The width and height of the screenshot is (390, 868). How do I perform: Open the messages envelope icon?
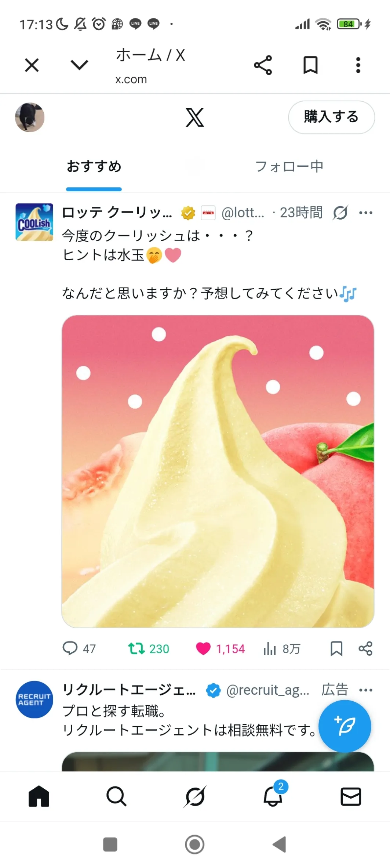351,796
